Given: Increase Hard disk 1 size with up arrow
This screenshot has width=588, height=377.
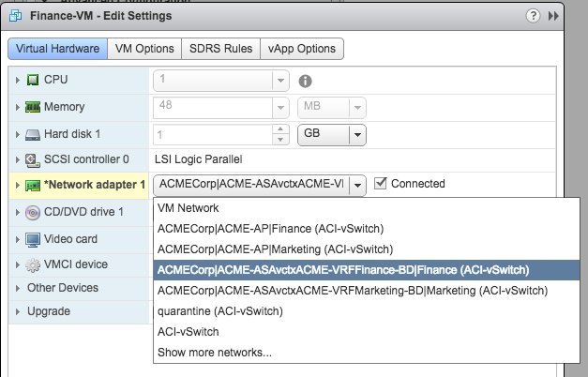Looking at the screenshot, I should (280, 129).
